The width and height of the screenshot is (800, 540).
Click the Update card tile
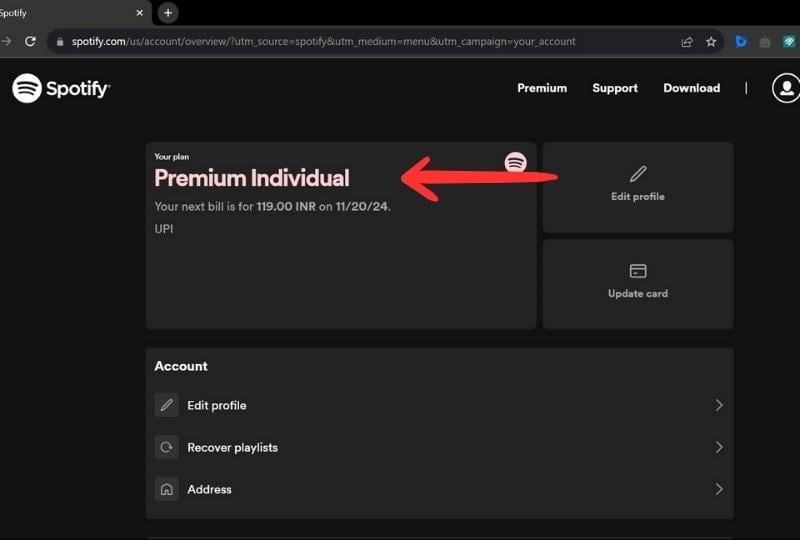pos(638,284)
